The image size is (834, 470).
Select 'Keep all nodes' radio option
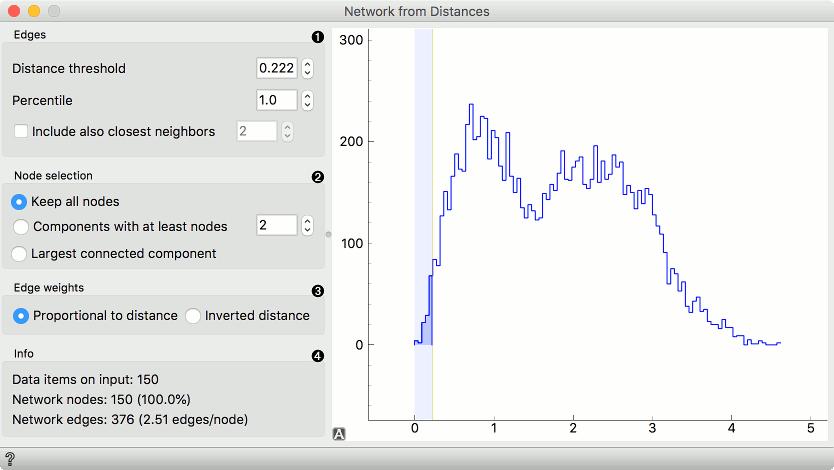[x=19, y=201]
